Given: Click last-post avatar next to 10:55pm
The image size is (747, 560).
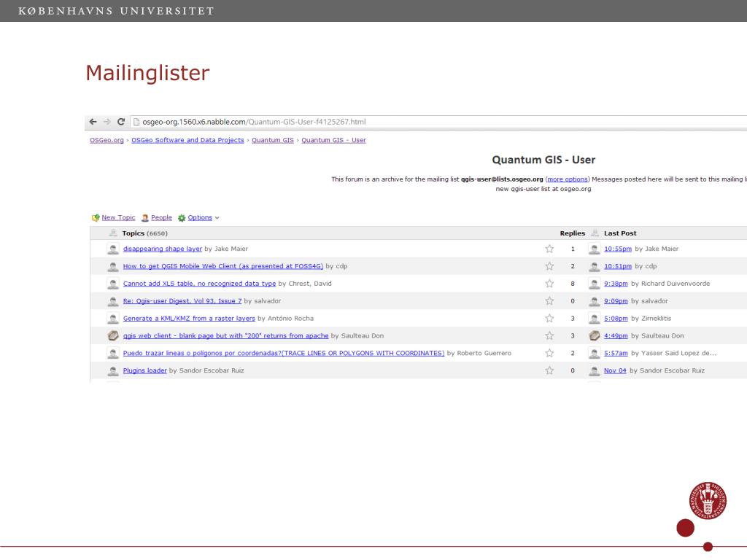Looking at the screenshot, I should tap(594, 249).
